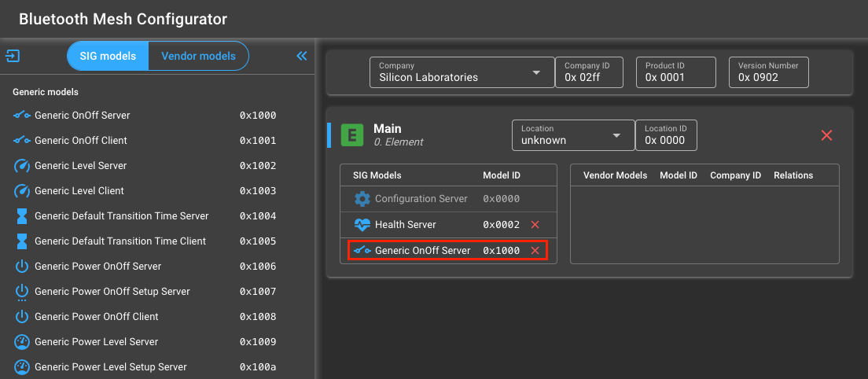Remove the Health Server model

[x=535, y=225]
